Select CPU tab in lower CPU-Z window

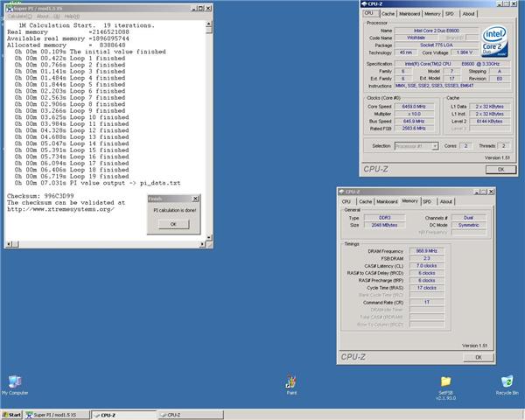point(346,201)
